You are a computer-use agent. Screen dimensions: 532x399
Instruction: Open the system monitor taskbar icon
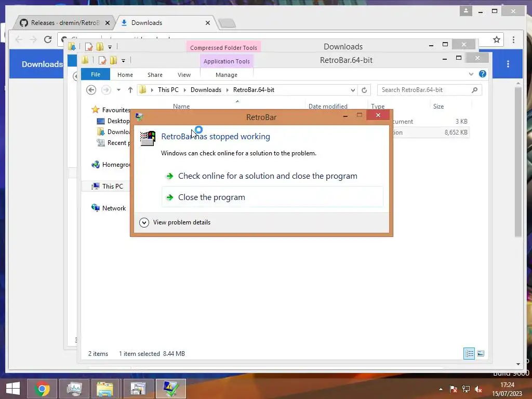pos(74,389)
